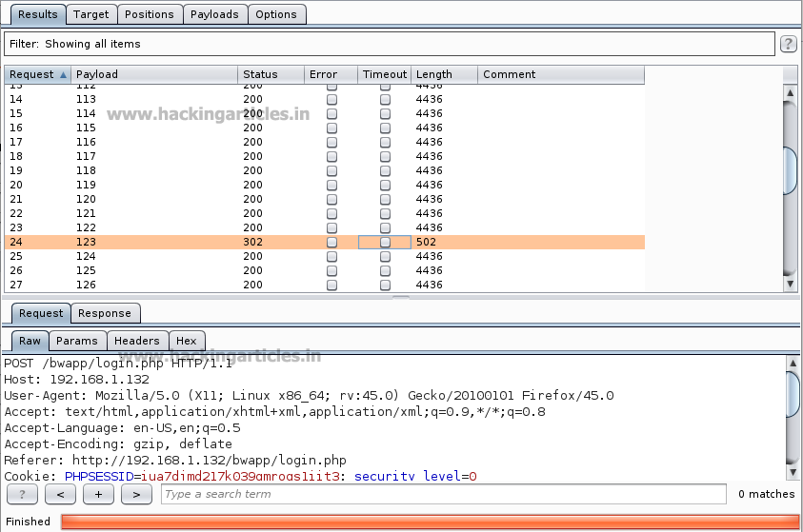Click request viewer scroll up arrow
803x532 pixels.
793,364
